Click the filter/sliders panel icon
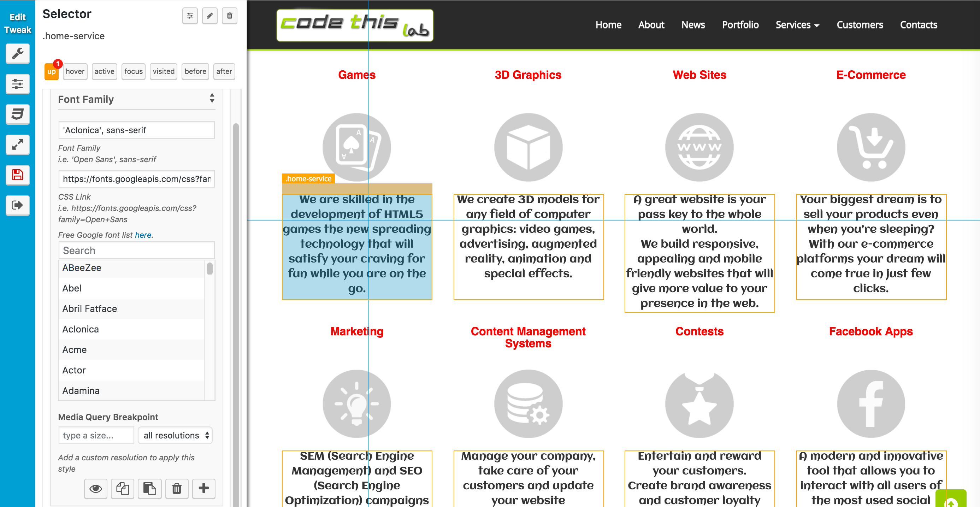 [17, 84]
